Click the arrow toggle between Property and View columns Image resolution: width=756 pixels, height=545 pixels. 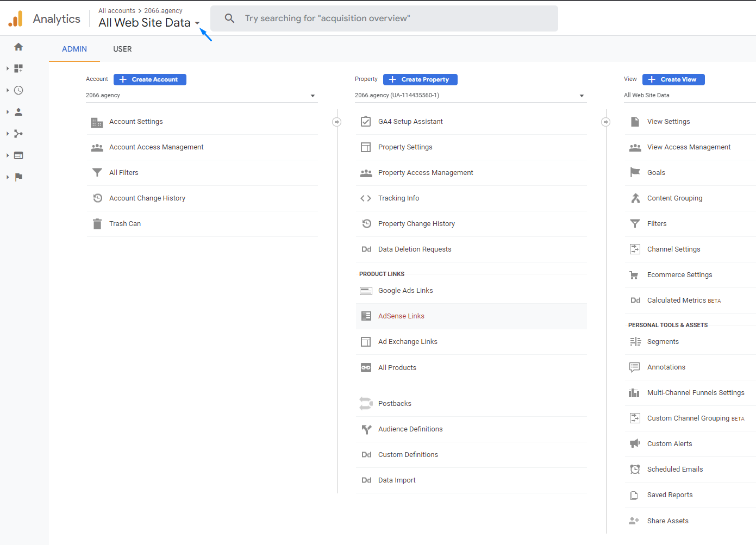[x=606, y=122]
